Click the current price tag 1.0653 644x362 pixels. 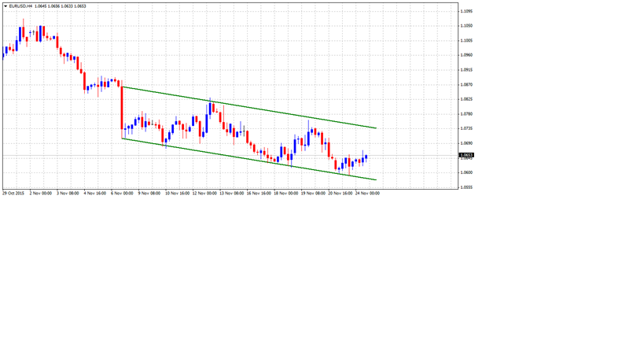click(466, 155)
